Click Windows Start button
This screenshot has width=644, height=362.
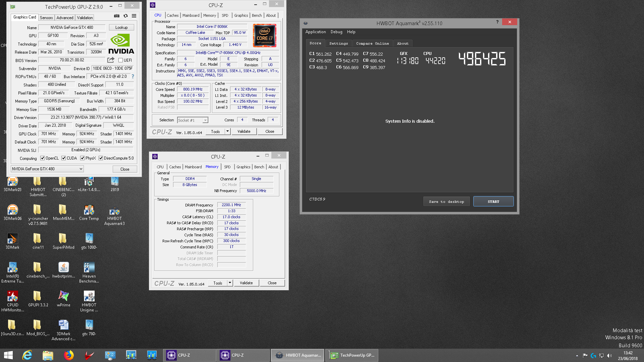8,355
